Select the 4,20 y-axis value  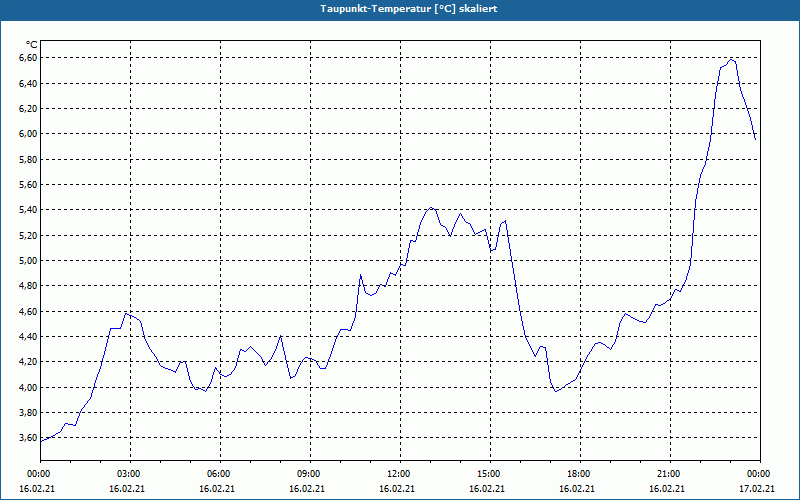point(28,362)
